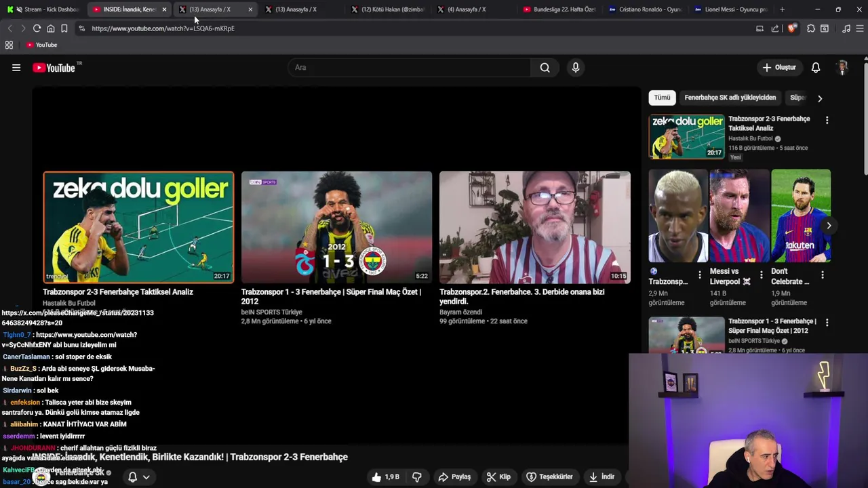Open YouTube notifications bell in header

pyautogui.click(x=816, y=67)
